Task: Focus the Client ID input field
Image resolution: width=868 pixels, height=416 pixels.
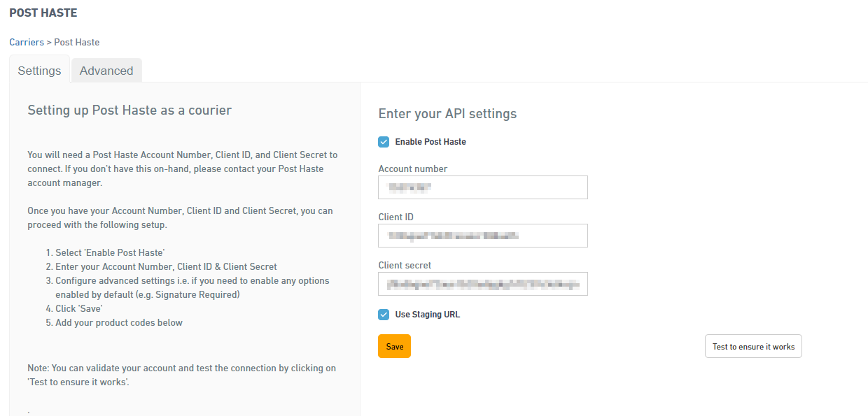Action: click(x=483, y=236)
